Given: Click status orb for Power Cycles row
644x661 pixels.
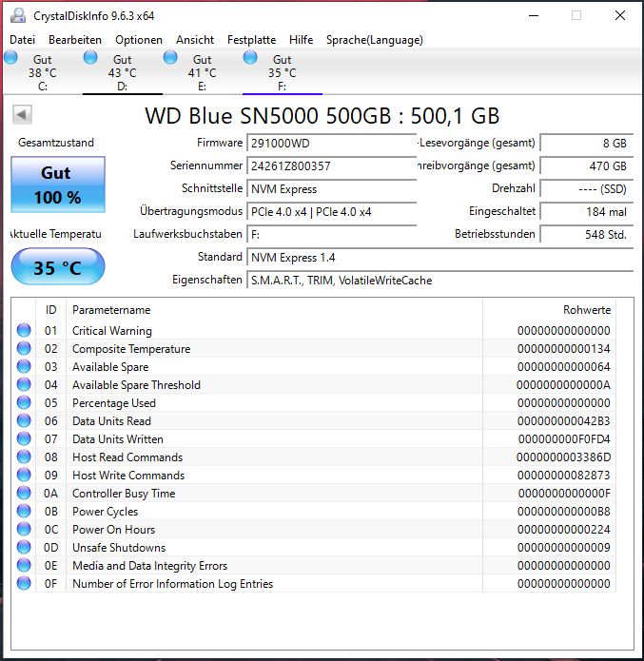Looking at the screenshot, I should pos(24,511).
